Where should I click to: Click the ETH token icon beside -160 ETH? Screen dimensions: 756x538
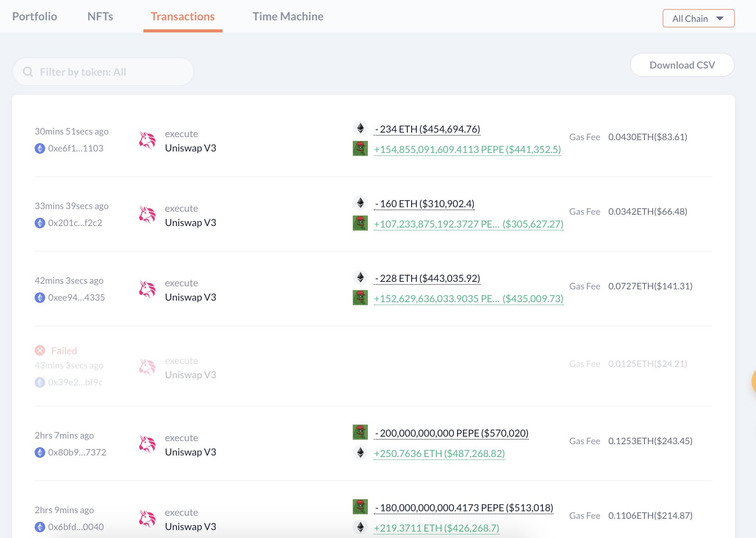click(x=360, y=203)
